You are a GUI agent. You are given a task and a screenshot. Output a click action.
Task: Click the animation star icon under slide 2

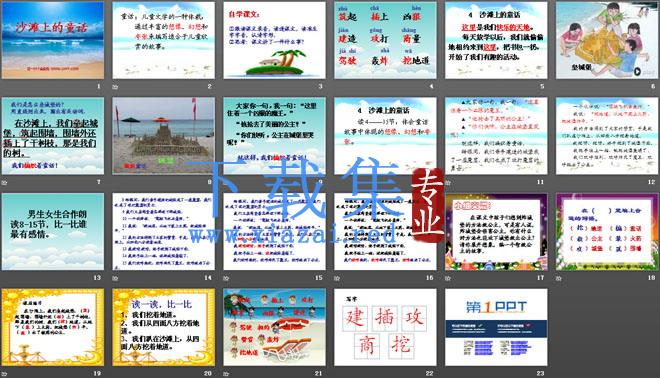click(x=115, y=87)
